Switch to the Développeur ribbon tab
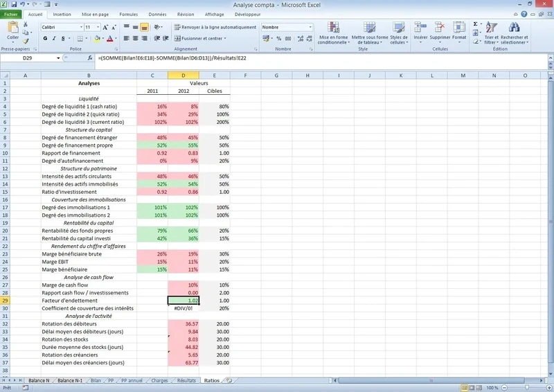 pos(247,15)
